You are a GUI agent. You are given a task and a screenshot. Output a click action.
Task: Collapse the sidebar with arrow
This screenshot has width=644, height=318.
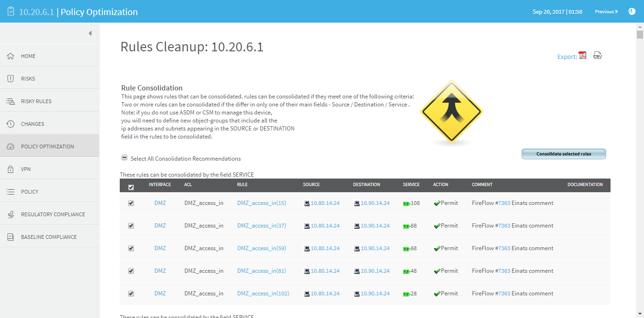(x=90, y=33)
